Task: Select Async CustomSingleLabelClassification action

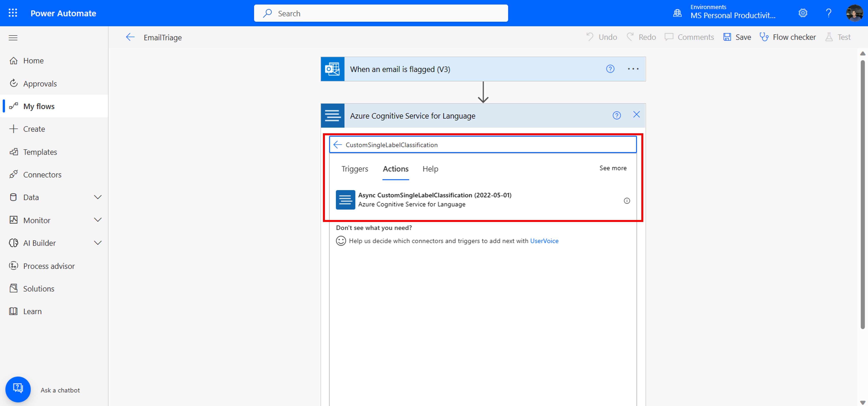Action: 483,200
